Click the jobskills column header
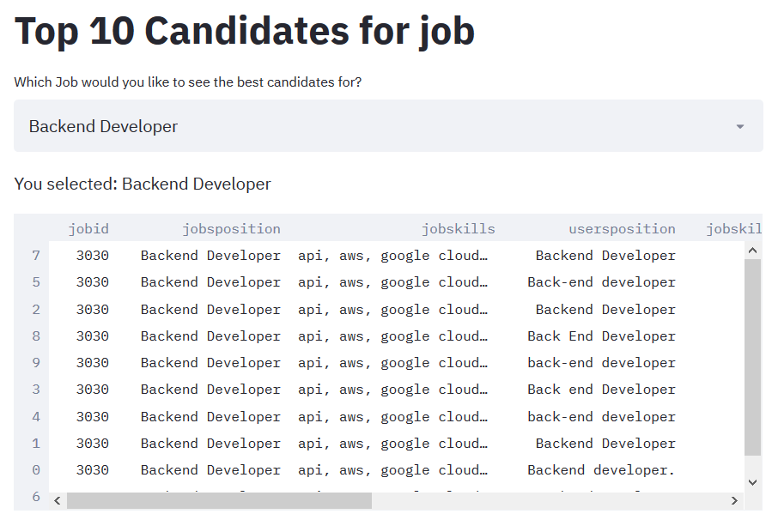 point(458,228)
